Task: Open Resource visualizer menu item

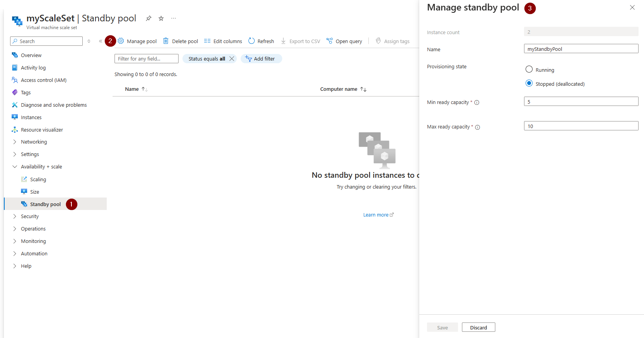Action: click(x=42, y=130)
